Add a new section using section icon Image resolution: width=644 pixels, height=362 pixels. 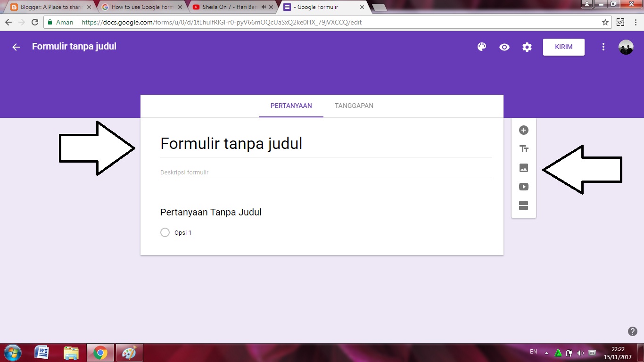point(523,206)
